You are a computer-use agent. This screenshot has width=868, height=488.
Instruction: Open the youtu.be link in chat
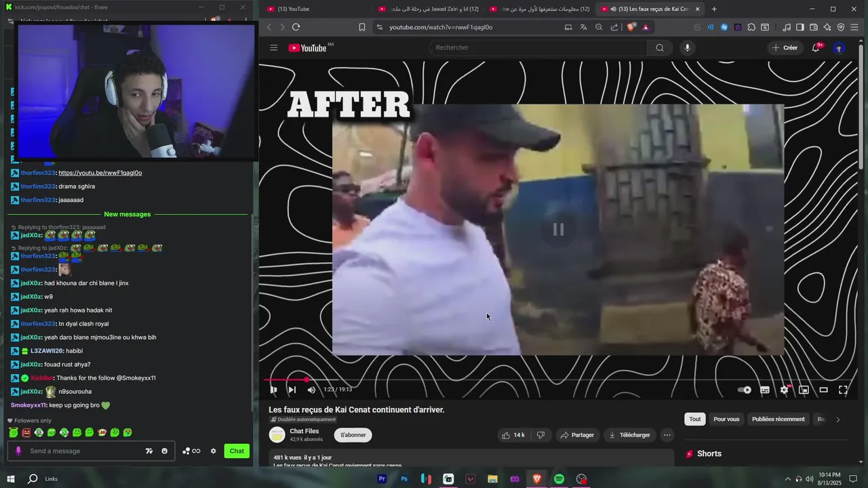100,173
